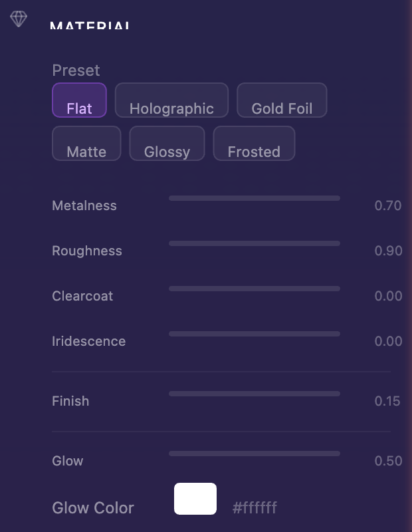Click the Finish slider track
The height and width of the screenshot is (532, 412).
255,394
